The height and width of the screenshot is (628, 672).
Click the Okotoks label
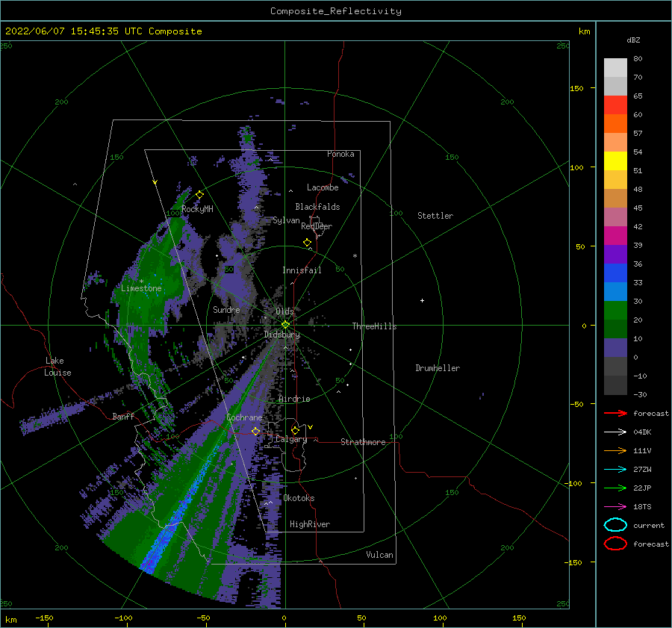[299, 498]
